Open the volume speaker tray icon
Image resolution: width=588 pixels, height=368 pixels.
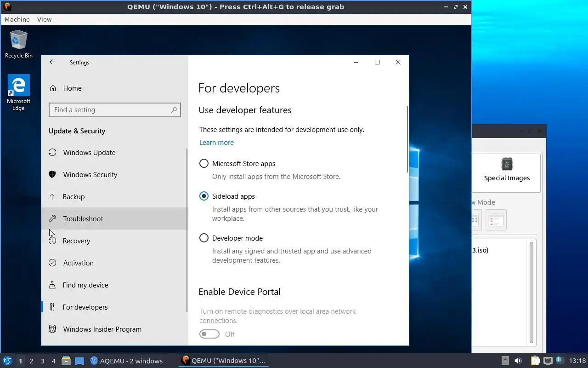518,361
